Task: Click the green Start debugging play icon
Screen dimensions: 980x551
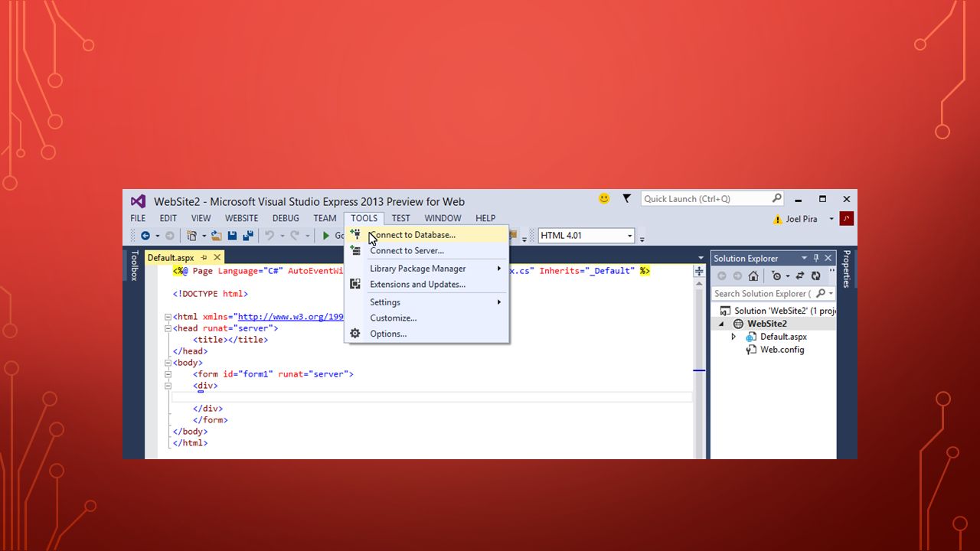Action: 326,236
